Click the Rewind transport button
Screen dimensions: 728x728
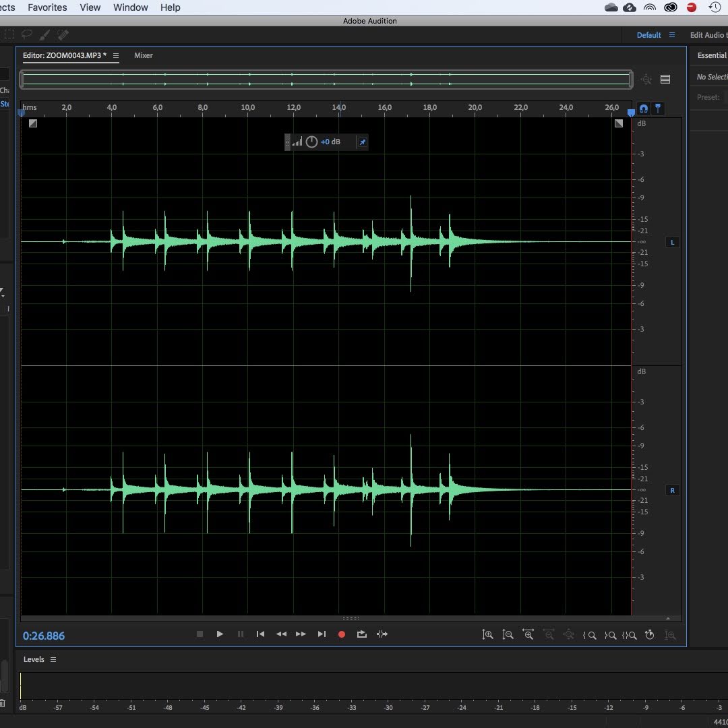[281, 634]
